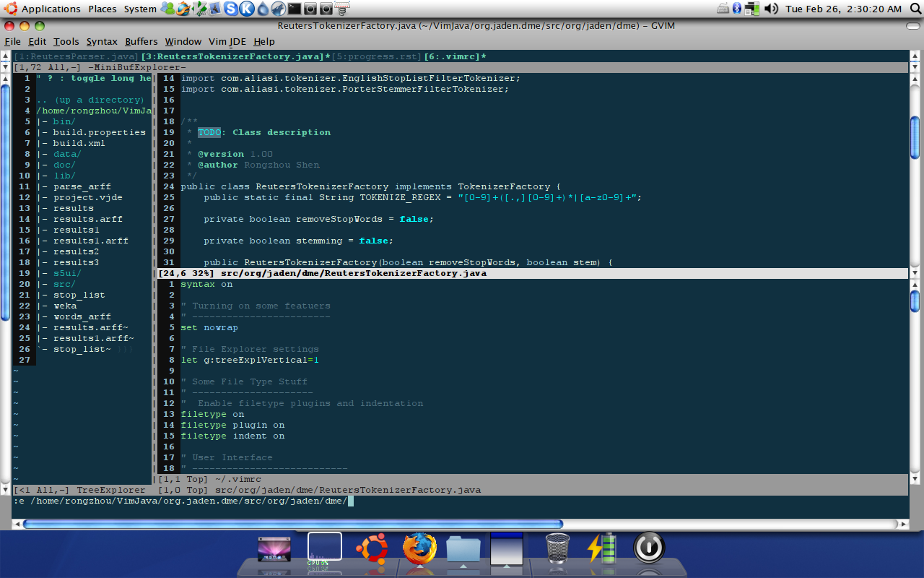Click the lower right vertical scrollbar thumb

[x=915, y=301]
